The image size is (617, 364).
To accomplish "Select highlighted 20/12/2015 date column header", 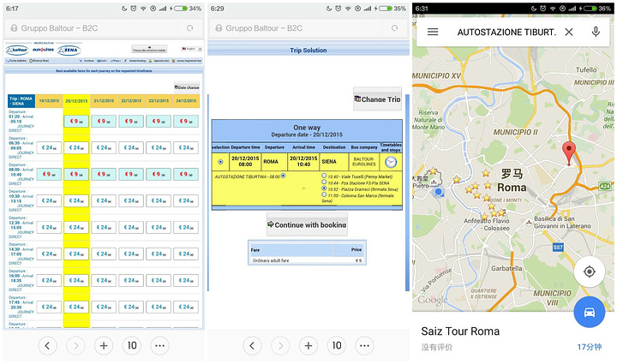I will coord(76,101).
